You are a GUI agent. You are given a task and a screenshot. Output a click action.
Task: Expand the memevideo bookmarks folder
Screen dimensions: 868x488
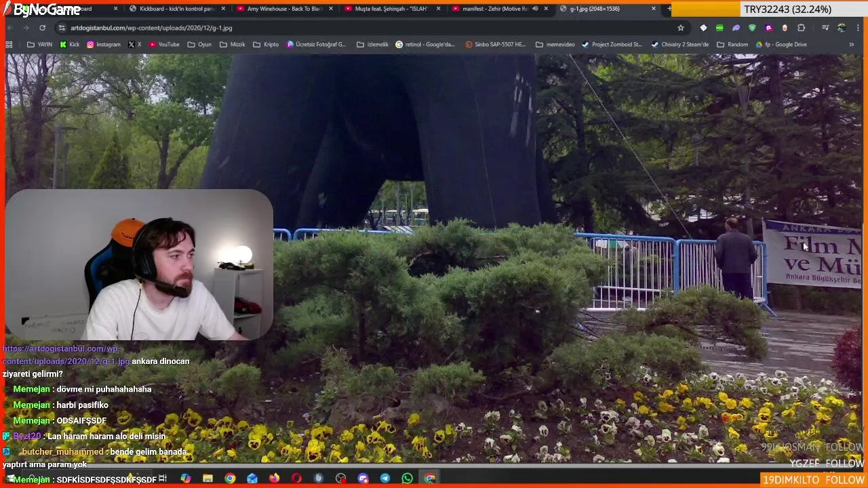click(x=555, y=45)
